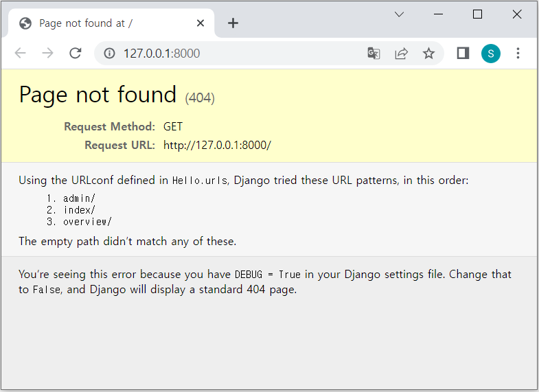Reload the page with the refresh icon

[76, 54]
